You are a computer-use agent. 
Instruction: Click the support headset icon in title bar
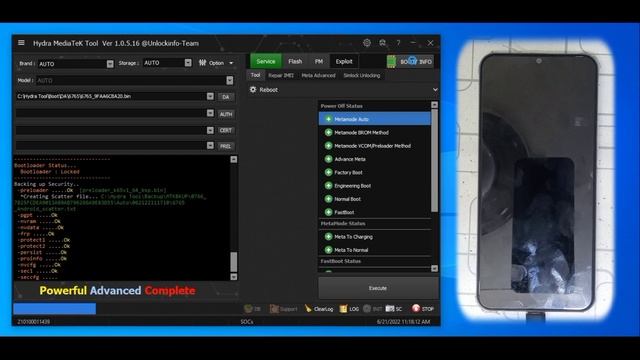click(382, 42)
